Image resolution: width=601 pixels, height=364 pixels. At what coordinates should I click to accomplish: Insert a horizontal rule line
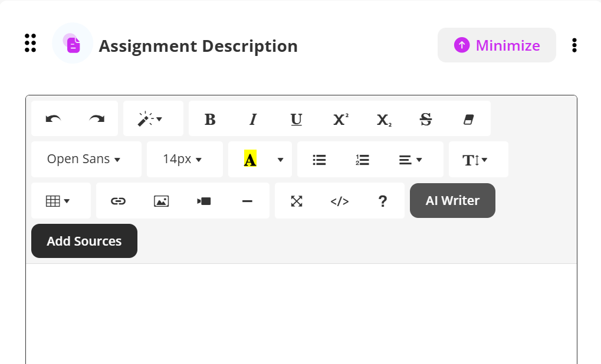click(247, 201)
